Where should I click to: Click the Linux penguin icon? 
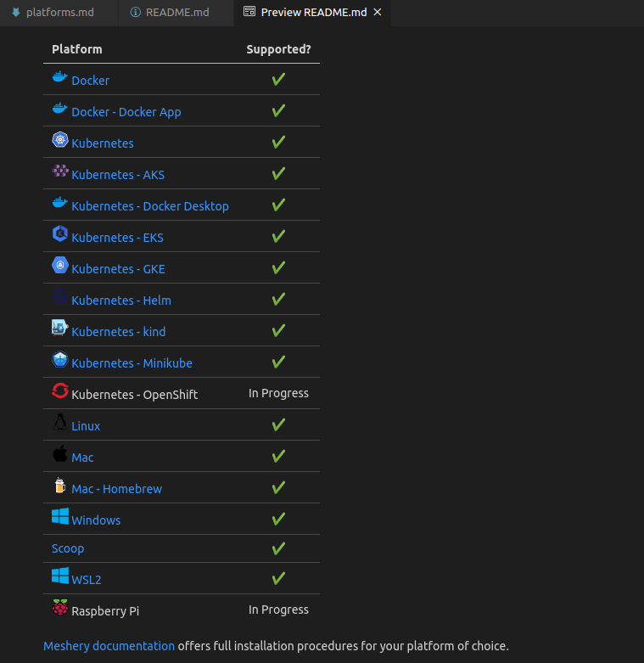click(x=60, y=422)
